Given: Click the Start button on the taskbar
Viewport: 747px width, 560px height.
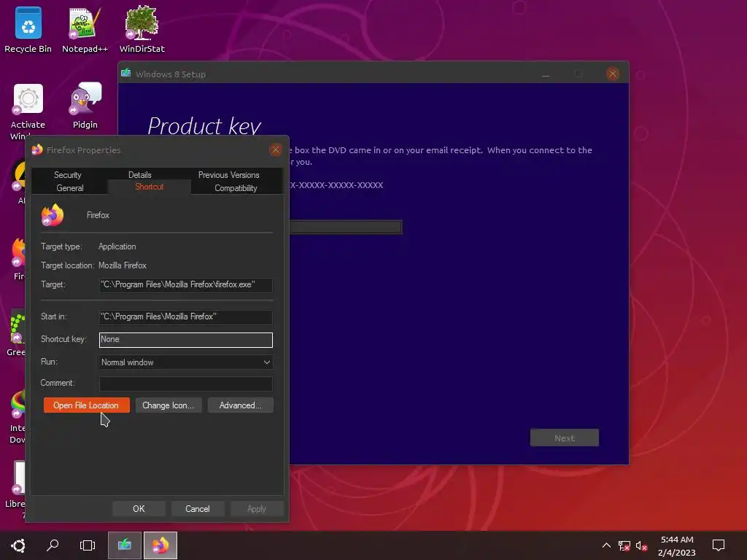Looking at the screenshot, I should [18, 545].
